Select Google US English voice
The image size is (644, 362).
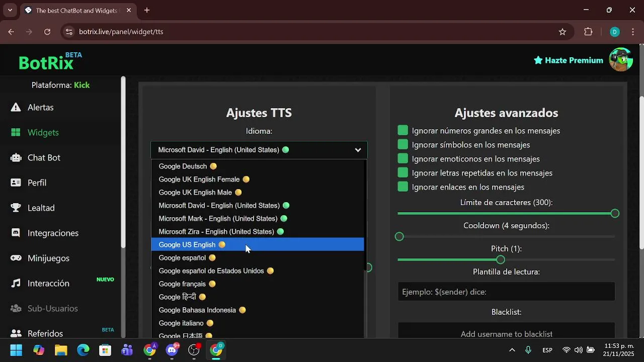point(258,245)
